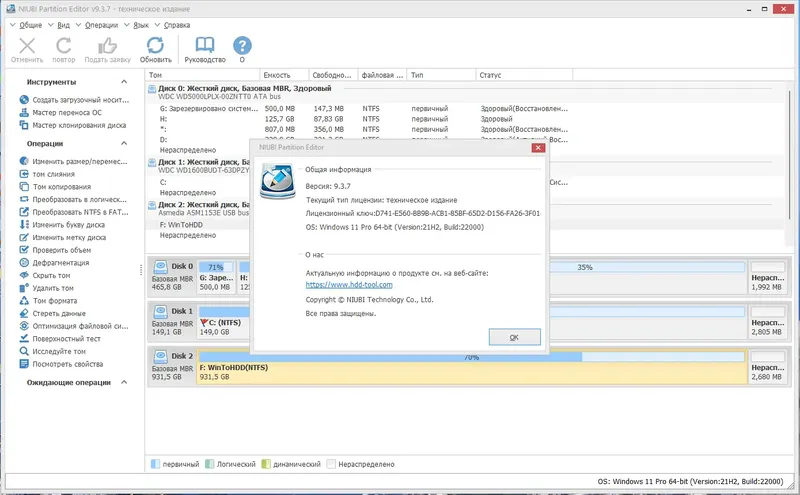Click the Изменить букву диска icon

(24, 225)
